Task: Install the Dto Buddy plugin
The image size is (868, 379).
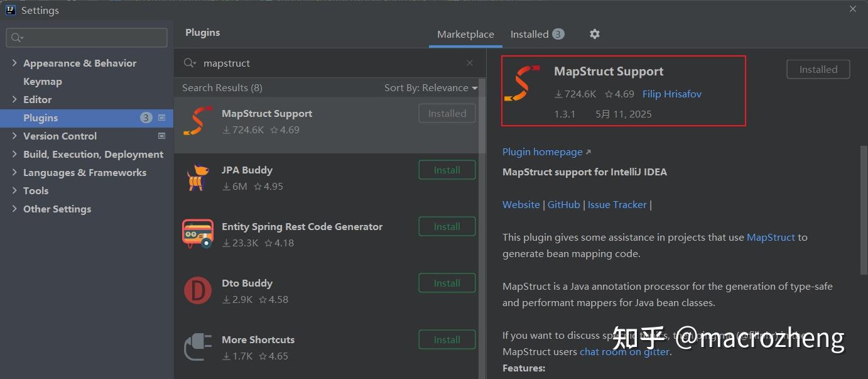Action: coord(447,283)
